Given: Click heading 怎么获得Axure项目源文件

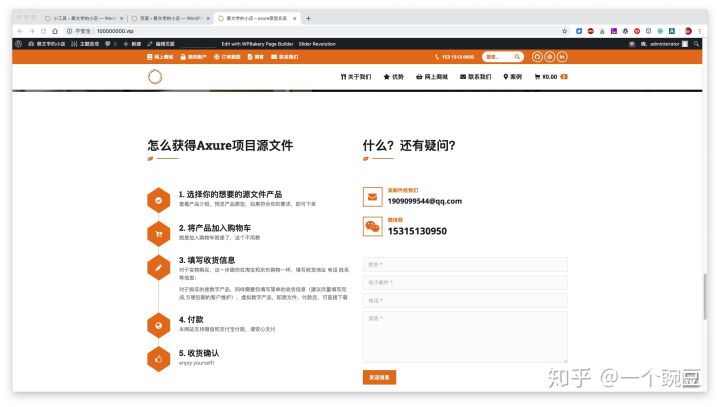Looking at the screenshot, I should (220, 146).
